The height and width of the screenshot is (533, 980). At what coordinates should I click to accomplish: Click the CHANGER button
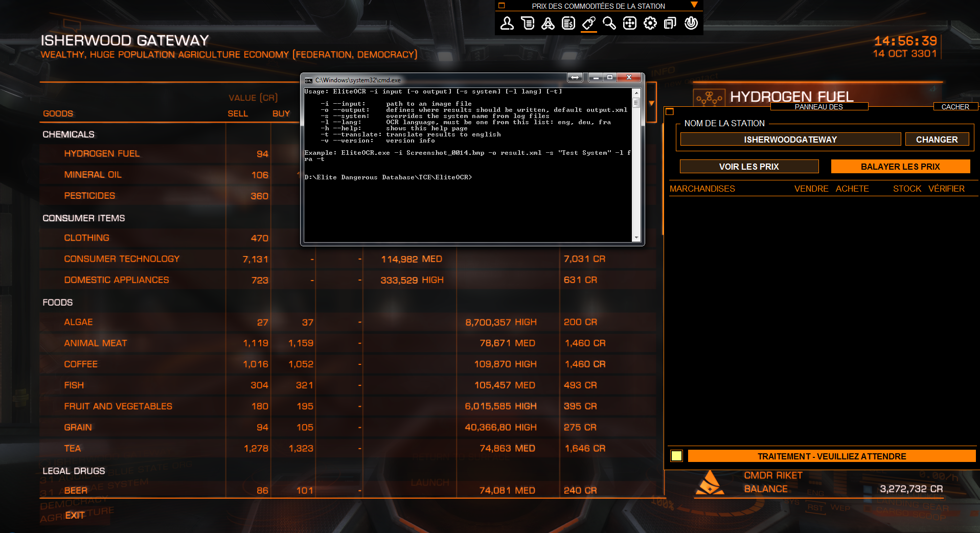937,140
